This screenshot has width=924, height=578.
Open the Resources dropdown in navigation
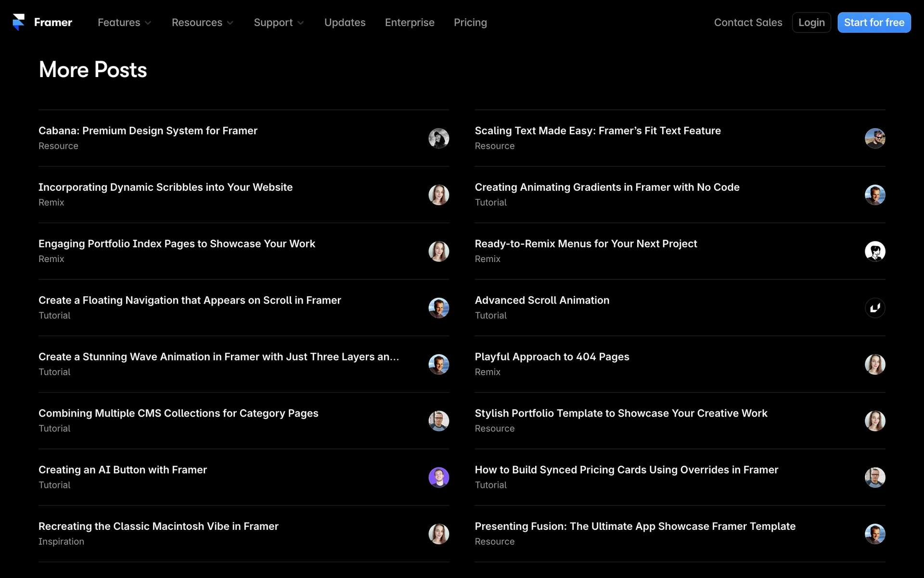[202, 23]
